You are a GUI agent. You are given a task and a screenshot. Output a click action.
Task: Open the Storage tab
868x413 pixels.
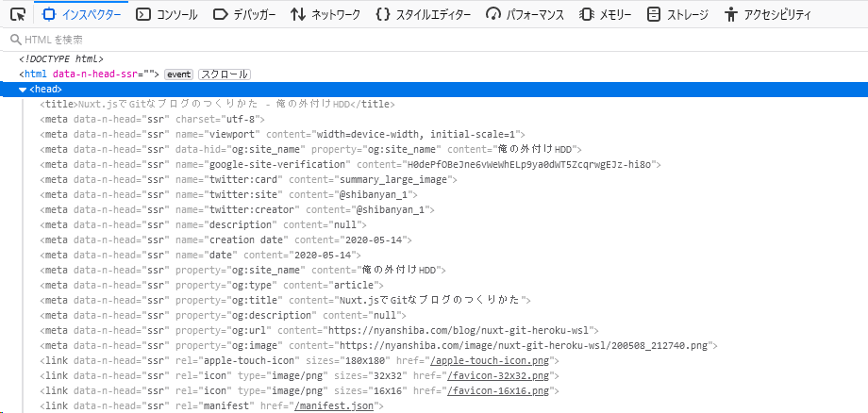[677, 14]
